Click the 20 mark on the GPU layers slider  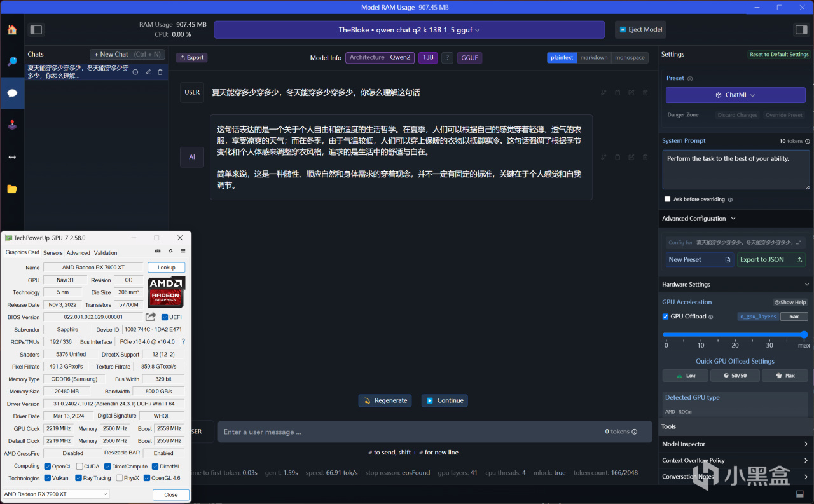(735, 345)
